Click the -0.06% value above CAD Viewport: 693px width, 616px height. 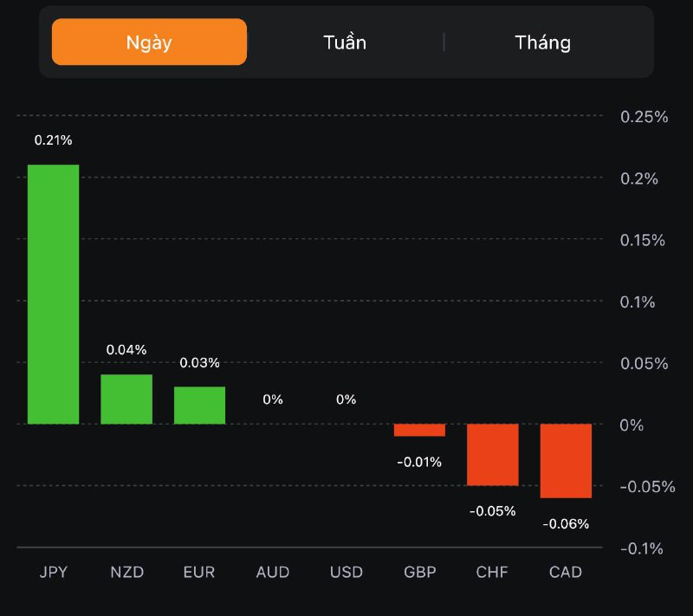tap(566, 523)
